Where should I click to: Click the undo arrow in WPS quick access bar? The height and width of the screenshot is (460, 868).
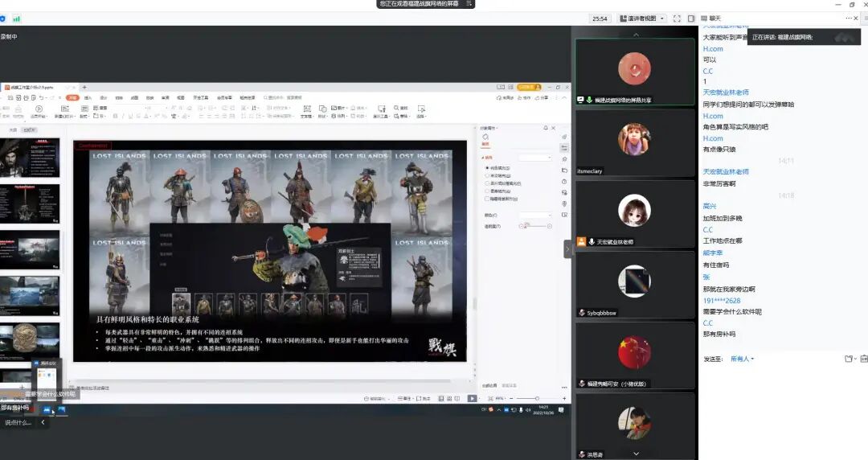click(42, 97)
